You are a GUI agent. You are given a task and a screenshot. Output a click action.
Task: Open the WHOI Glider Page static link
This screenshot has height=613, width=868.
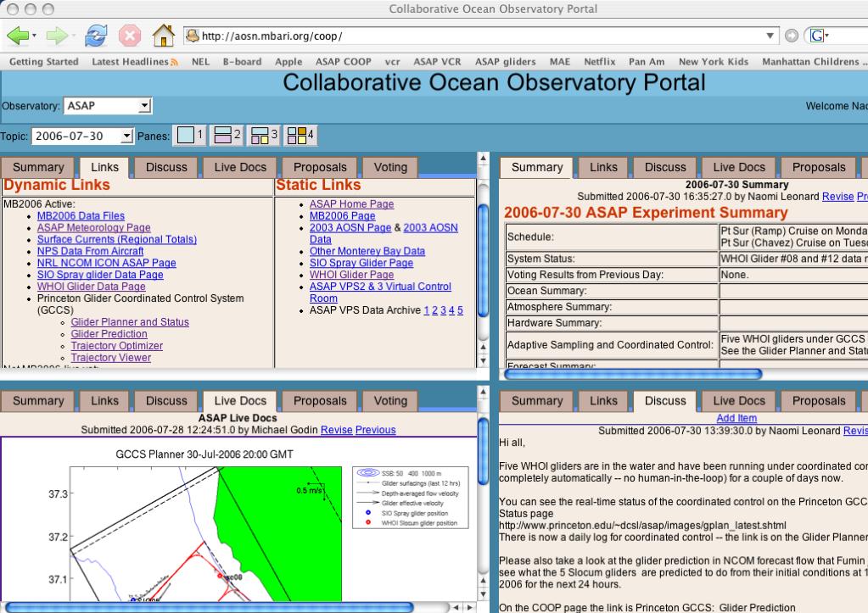tap(351, 275)
